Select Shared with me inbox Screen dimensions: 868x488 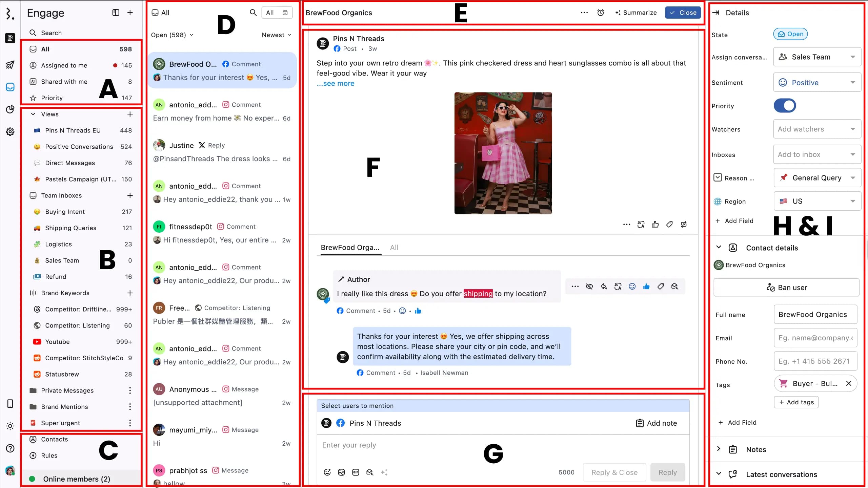(81, 82)
